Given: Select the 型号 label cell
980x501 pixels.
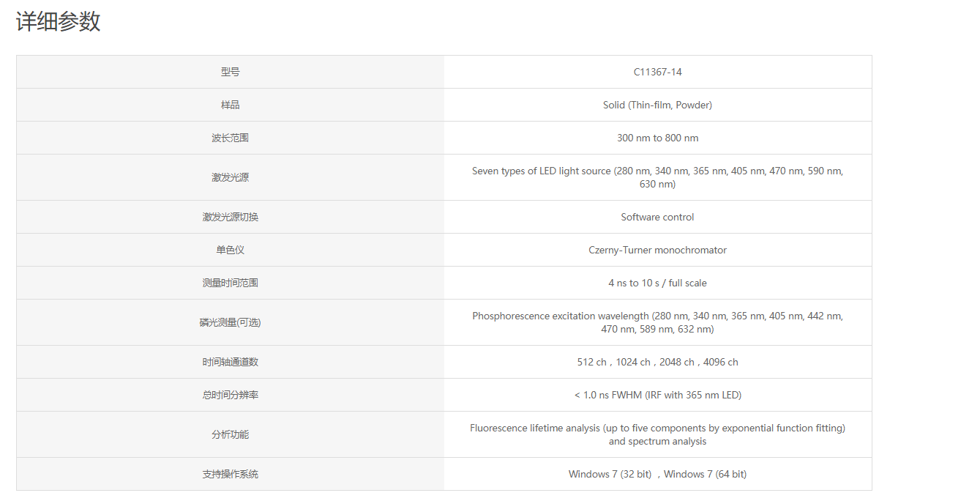Looking at the screenshot, I should [x=230, y=72].
